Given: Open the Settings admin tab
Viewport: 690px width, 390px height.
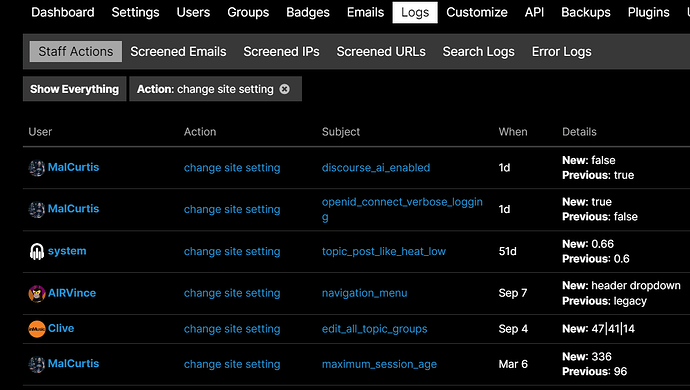Looking at the screenshot, I should (135, 12).
